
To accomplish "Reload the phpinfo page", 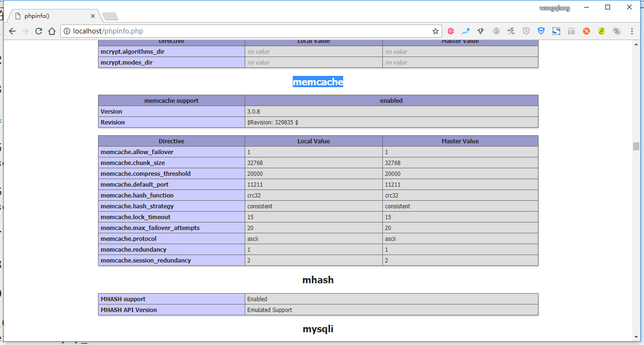I will (x=39, y=31).
